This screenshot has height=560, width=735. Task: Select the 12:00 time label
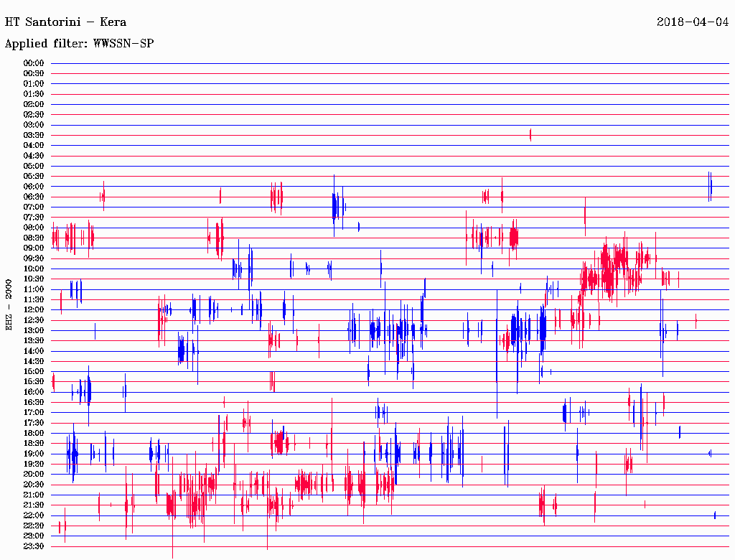point(34,309)
